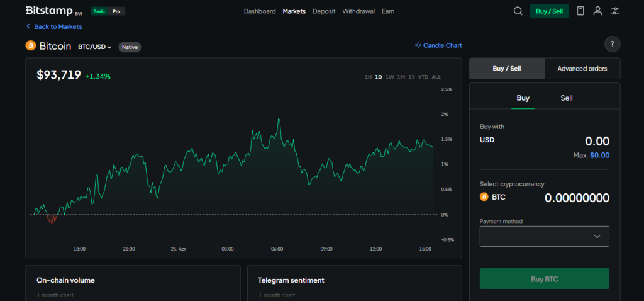Viewport: 644px width, 301px height.
Task: Click the orange Bitcoin logo beside the title
Action: click(31, 45)
